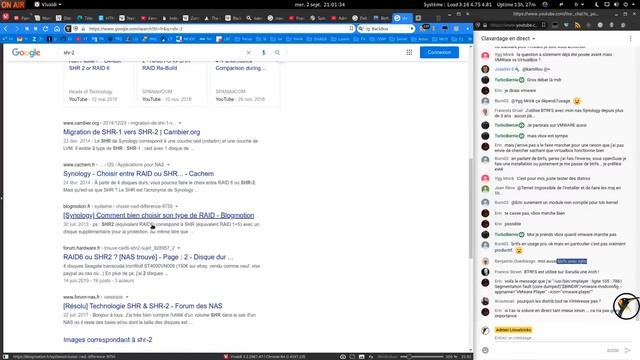Open the Vivaldi application menu icon
Viewport: 640px width, 360px height.
click(x=37, y=4)
